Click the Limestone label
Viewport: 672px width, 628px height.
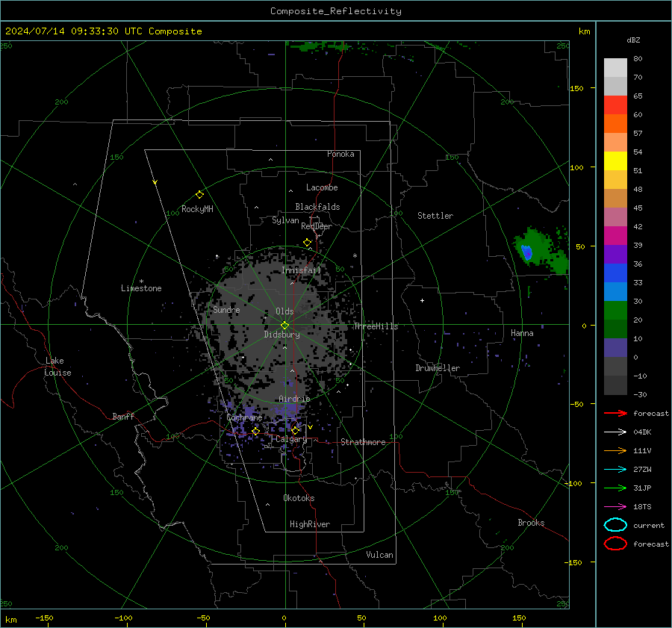pos(141,288)
